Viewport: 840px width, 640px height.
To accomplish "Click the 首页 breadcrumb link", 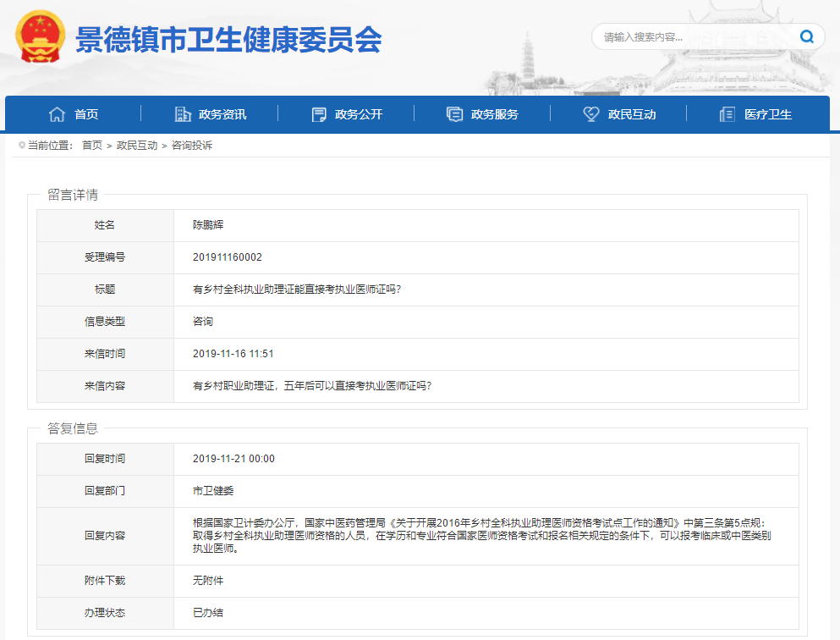I will (x=92, y=146).
